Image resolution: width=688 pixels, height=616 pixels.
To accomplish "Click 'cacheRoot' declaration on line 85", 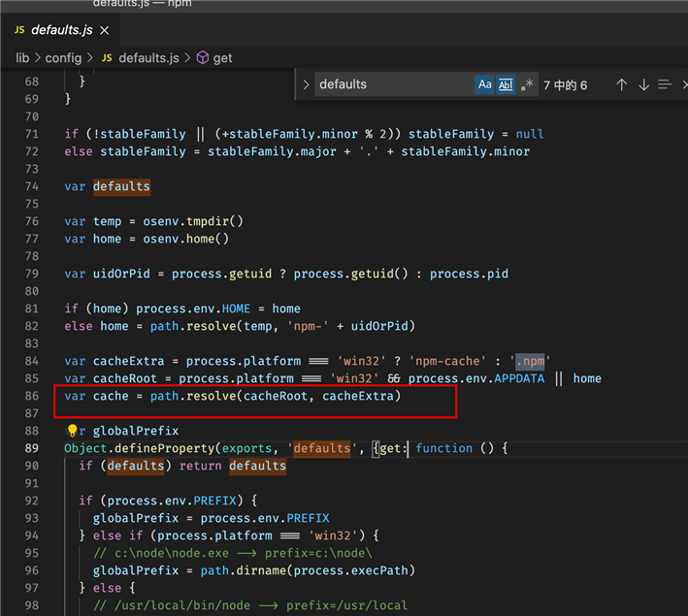I will coord(125,378).
